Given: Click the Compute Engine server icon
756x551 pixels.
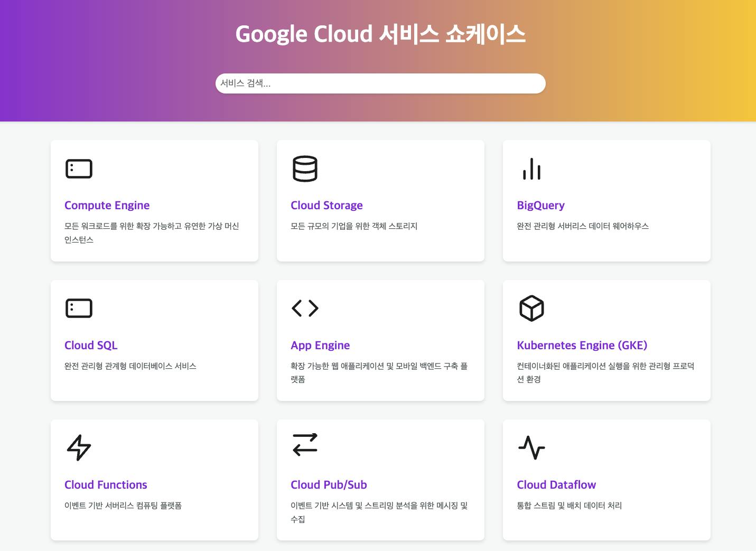Looking at the screenshot, I should pyautogui.click(x=79, y=169).
